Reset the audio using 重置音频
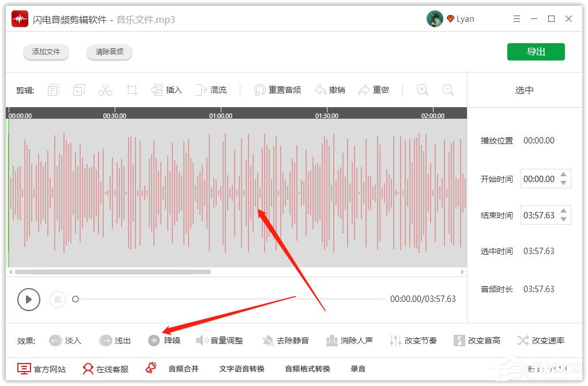Viewport: 588px width, 386px height. coord(277,90)
